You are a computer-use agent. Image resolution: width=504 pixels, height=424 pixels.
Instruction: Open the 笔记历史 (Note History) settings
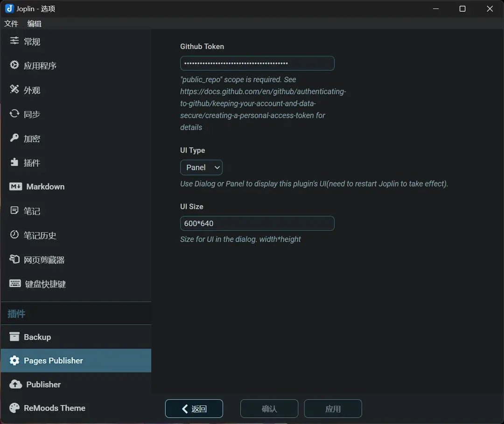click(x=40, y=235)
